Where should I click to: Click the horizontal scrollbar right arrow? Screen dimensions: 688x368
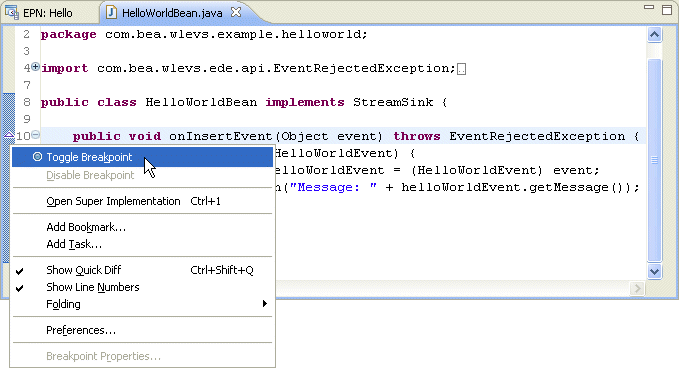(637, 288)
